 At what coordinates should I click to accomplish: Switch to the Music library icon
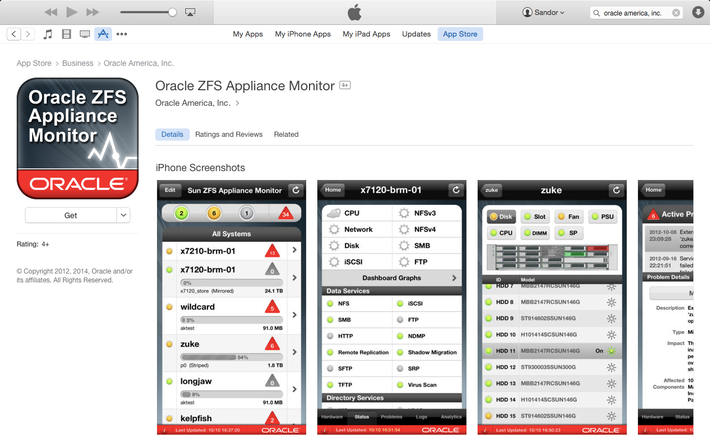pos(48,34)
